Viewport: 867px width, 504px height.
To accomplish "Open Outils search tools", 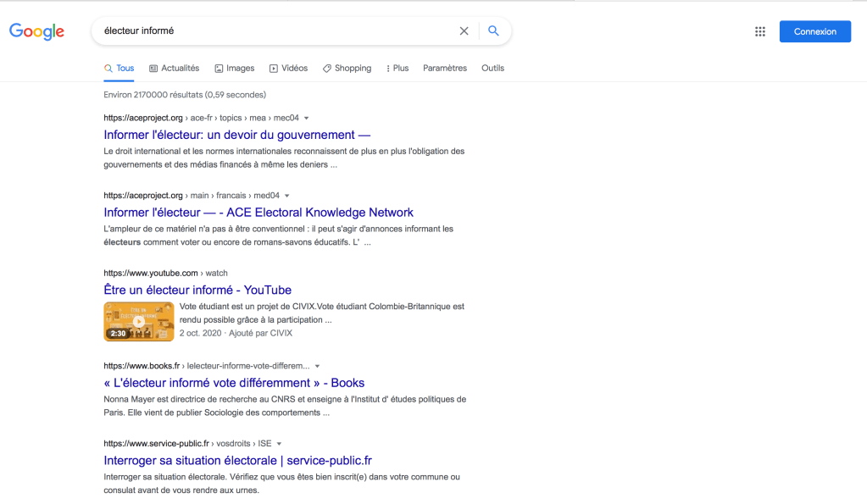I will (x=492, y=68).
